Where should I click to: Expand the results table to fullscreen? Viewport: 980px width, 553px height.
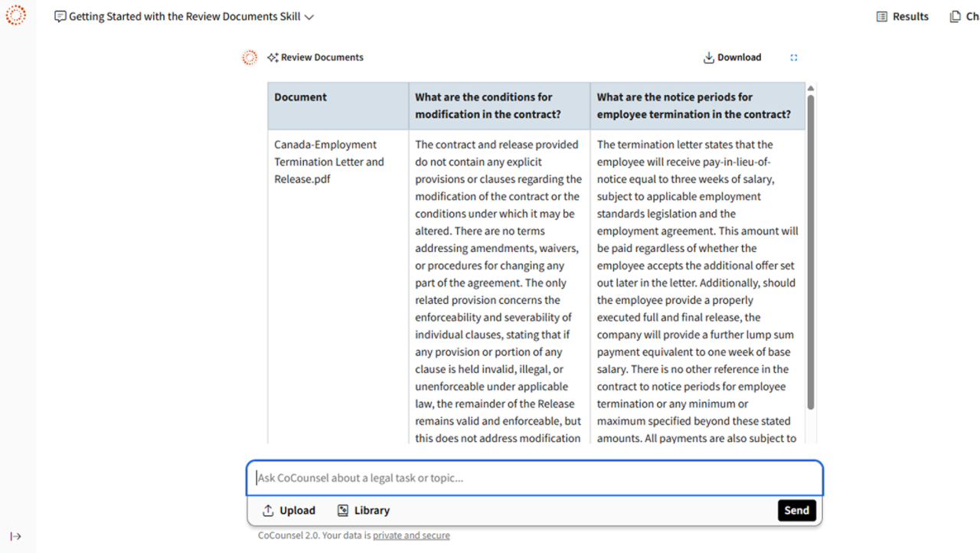794,57
